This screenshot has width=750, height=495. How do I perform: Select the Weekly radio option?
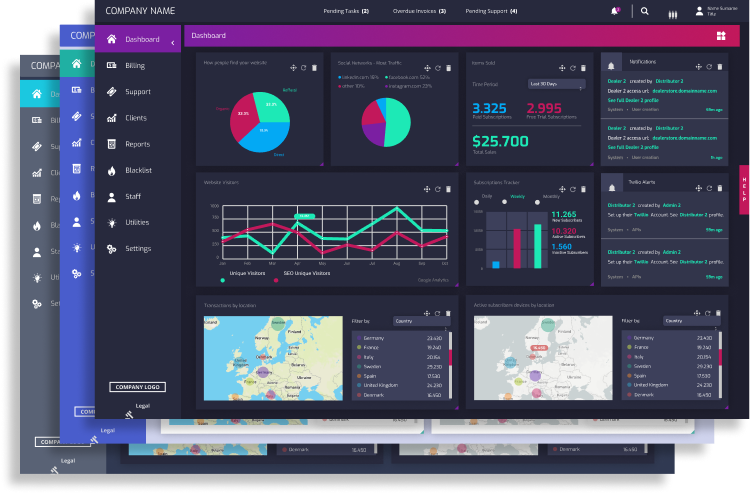(x=504, y=202)
